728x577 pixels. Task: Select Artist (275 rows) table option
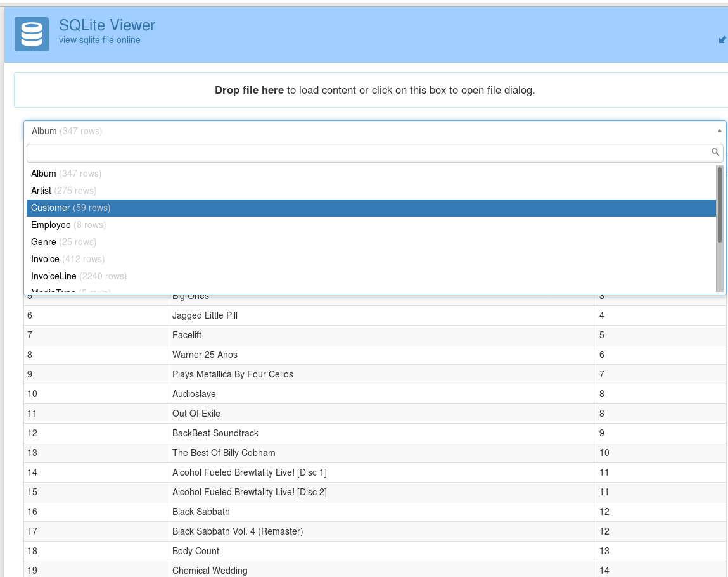[x=371, y=191]
